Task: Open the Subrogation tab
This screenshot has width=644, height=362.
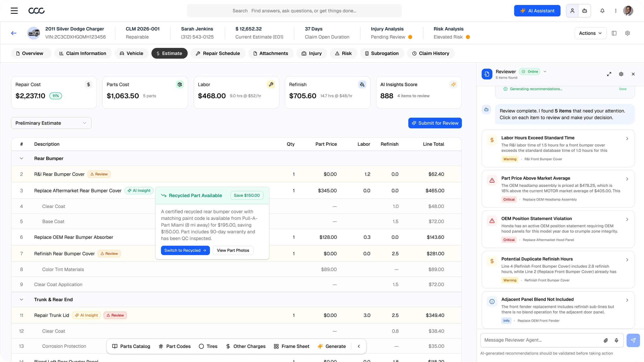Action: (x=382, y=53)
